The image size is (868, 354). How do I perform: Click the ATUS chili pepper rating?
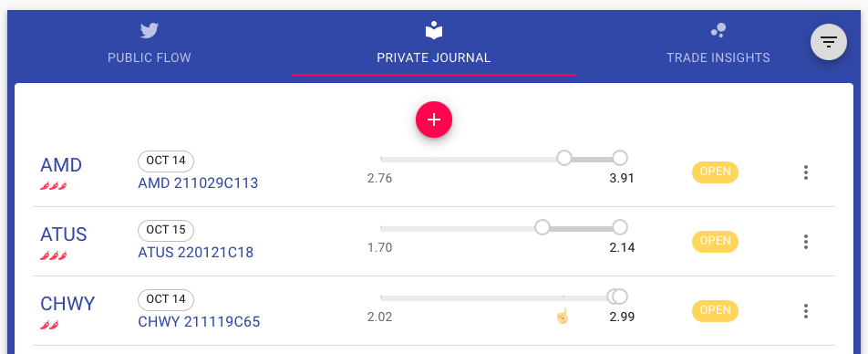pyautogui.click(x=54, y=255)
